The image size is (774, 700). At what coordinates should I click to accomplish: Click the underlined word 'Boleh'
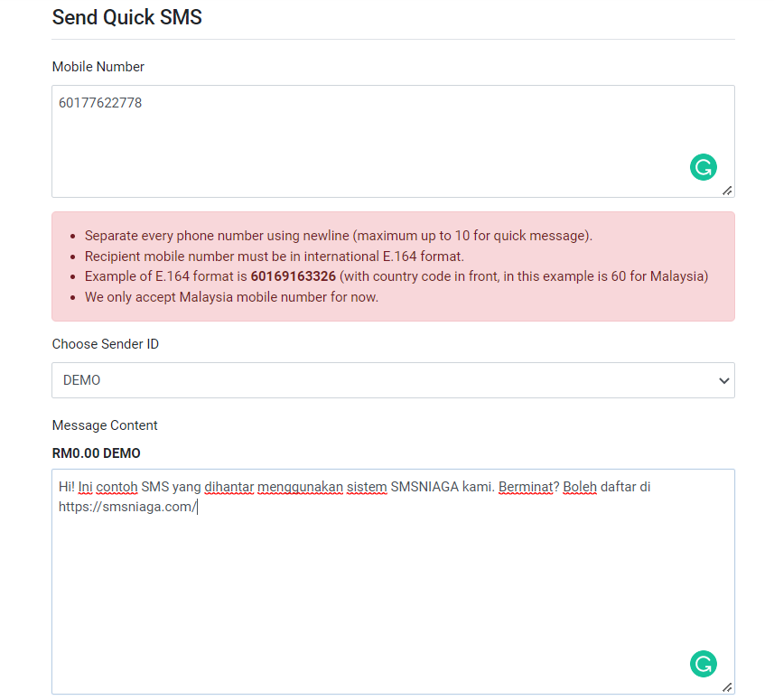(580, 487)
